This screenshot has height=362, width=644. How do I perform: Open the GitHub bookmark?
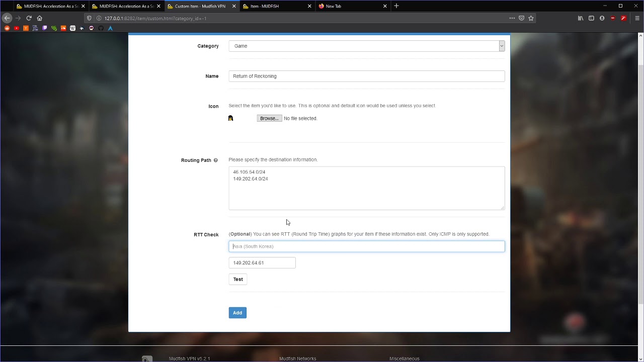click(x=101, y=28)
